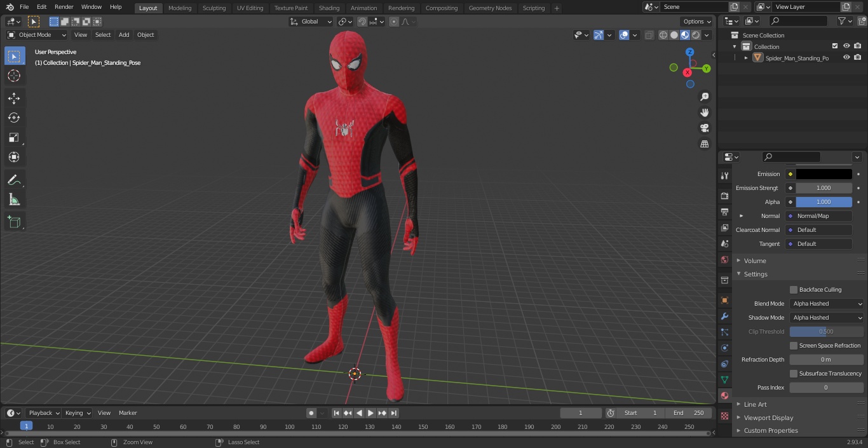Enable Subsurface Translucency checkbox
868x448 pixels.
point(794,374)
